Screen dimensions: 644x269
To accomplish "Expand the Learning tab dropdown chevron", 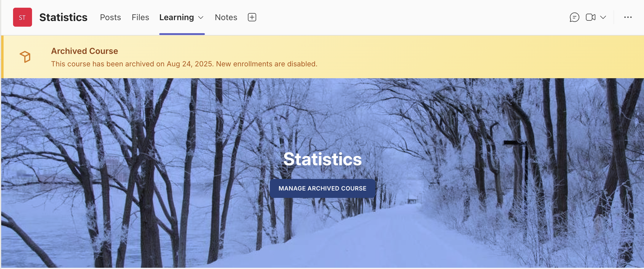I will coord(201,17).
